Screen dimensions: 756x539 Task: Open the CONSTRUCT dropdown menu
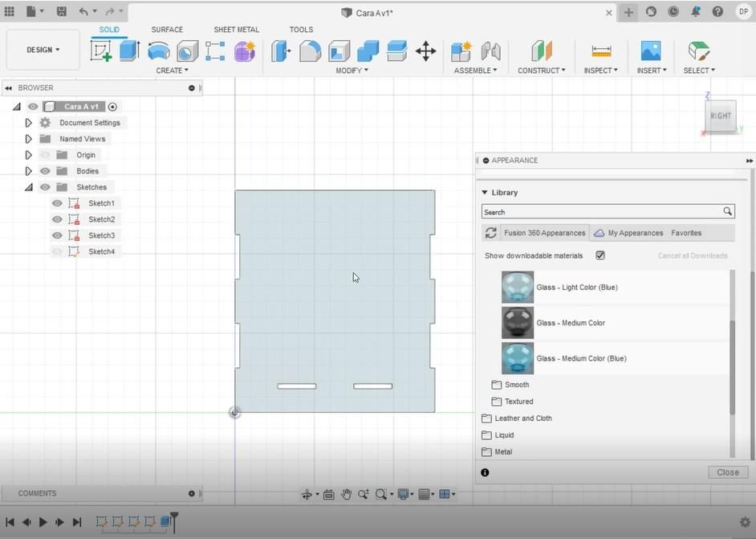pyautogui.click(x=542, y=71)
